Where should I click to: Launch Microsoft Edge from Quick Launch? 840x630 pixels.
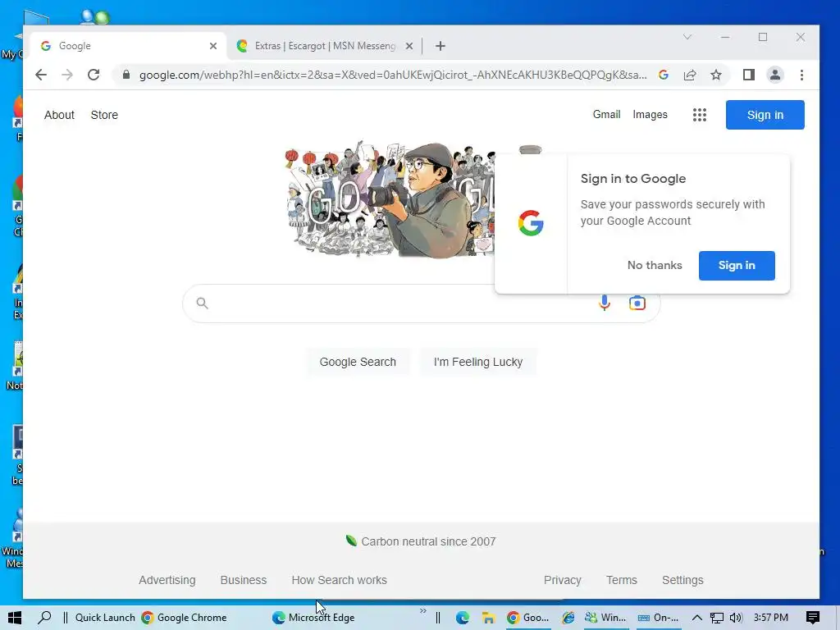[x=313, y=618]
